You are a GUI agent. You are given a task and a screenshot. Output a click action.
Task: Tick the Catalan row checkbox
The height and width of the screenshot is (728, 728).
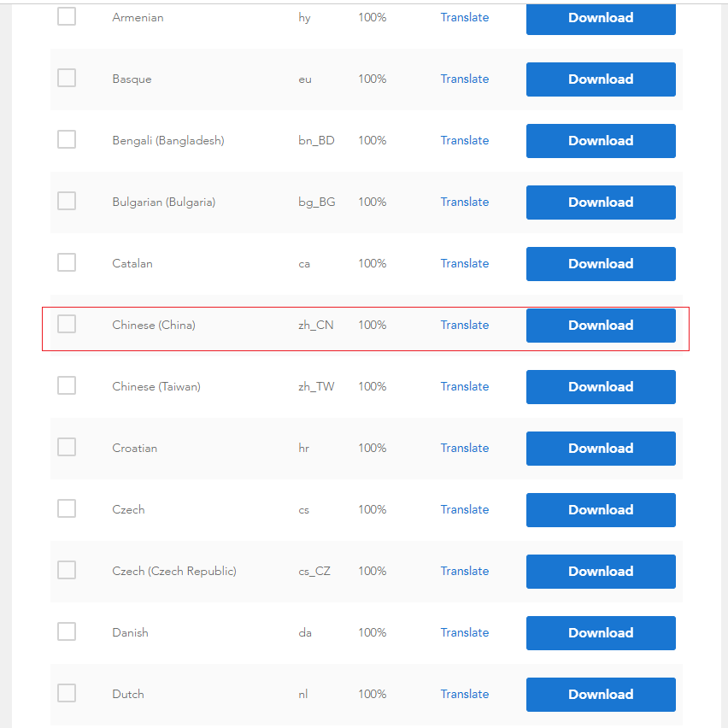(67, 262)
